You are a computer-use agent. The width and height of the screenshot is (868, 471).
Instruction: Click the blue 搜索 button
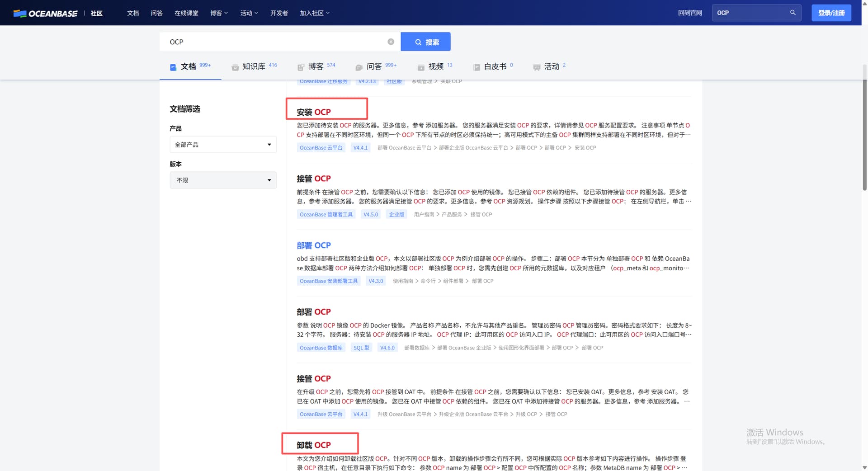[425, 42]
